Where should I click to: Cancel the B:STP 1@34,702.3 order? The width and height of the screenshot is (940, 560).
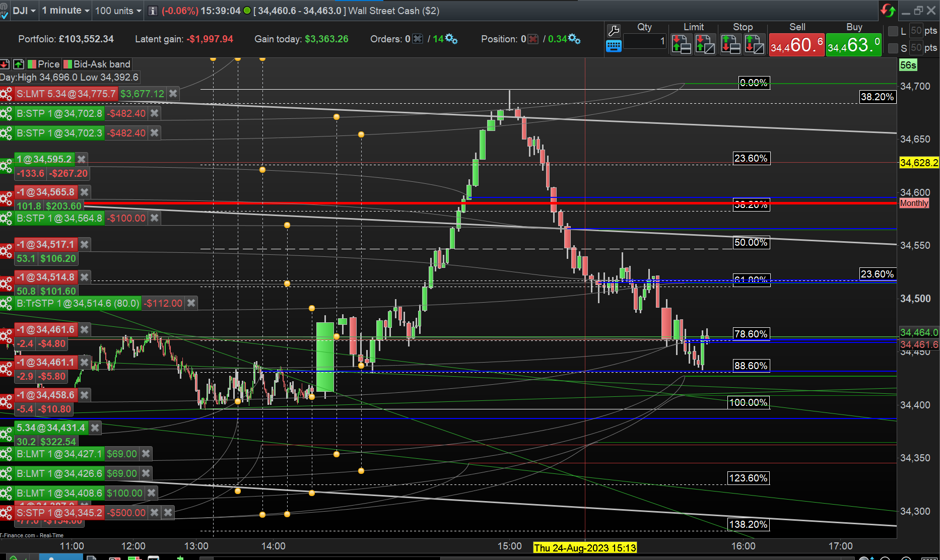(155, 133)
